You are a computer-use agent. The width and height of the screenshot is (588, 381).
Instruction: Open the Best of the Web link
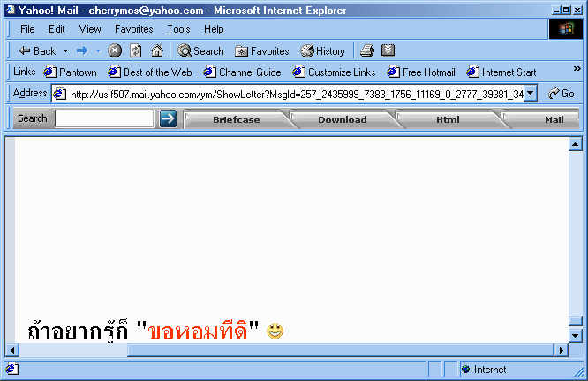click(x=150, y=72)
